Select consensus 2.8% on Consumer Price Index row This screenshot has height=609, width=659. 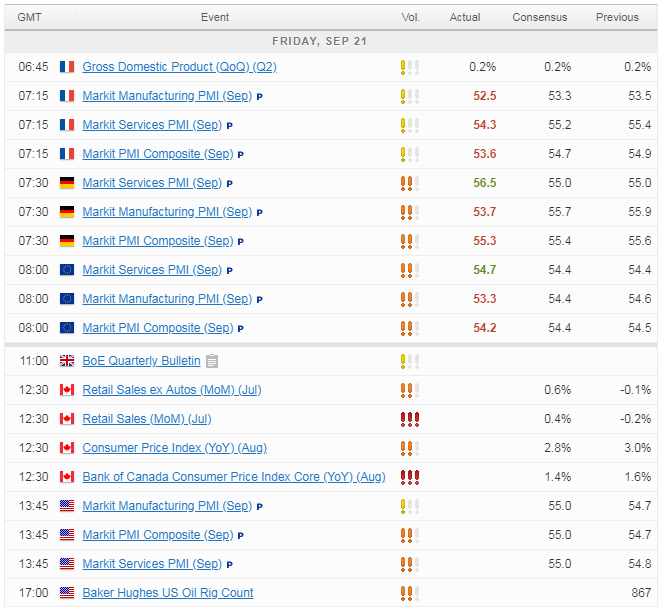tap(557, 448)
